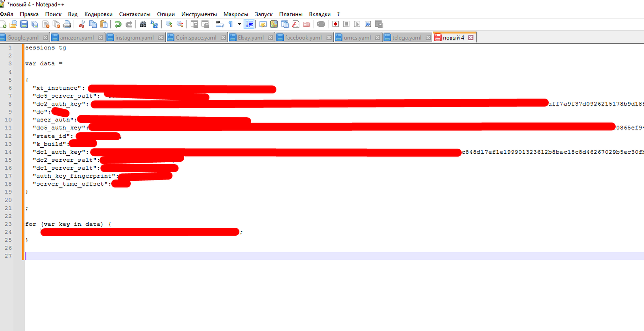Stop the macro recording
The image size is (644, 331).
point(346,24)
